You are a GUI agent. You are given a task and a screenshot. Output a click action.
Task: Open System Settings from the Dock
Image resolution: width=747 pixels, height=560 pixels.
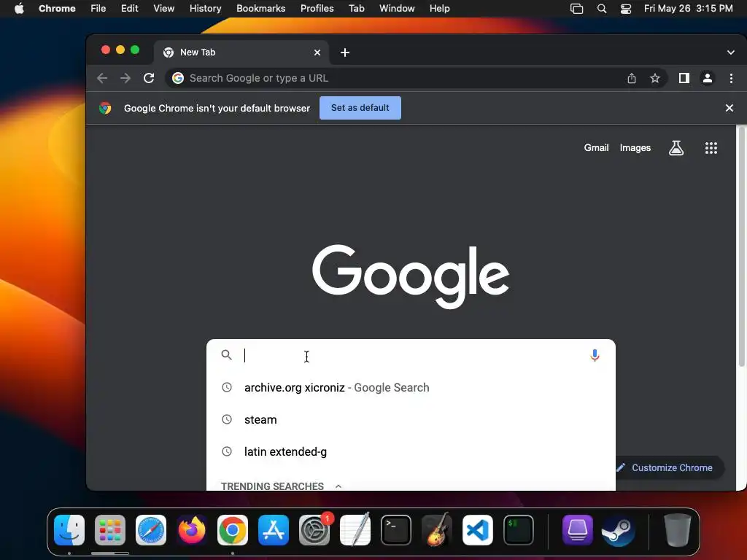click(x=314, y=530)
